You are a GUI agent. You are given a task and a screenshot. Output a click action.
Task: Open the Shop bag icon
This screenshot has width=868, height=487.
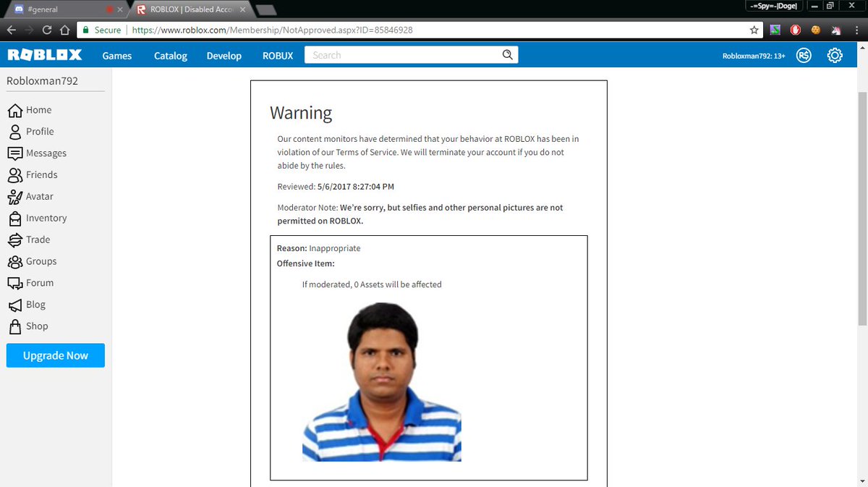point(14,326)
